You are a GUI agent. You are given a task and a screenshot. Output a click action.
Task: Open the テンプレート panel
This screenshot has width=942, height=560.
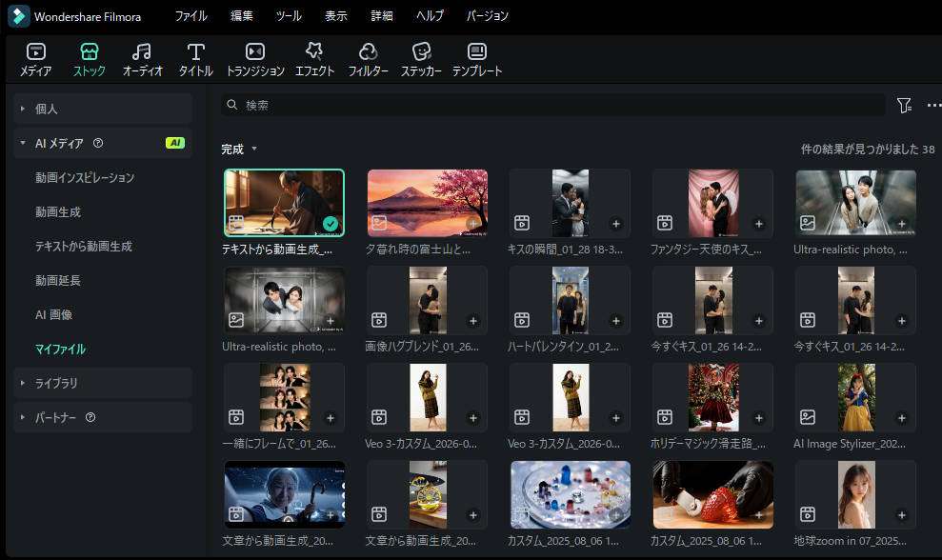click(476, 57)
